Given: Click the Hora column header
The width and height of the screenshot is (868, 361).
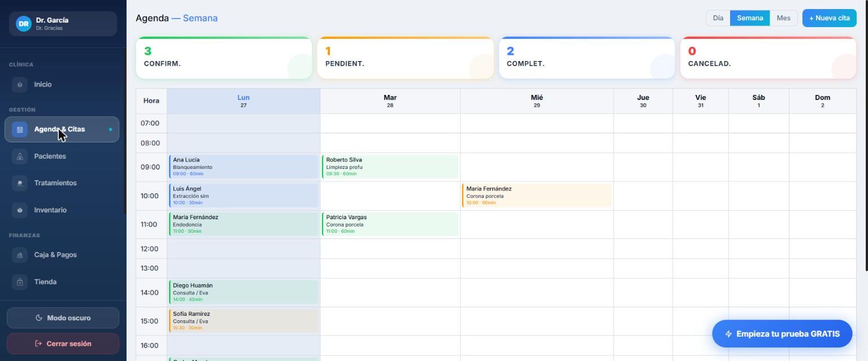Looking at the screenshot, I should [x=151, y=101].
